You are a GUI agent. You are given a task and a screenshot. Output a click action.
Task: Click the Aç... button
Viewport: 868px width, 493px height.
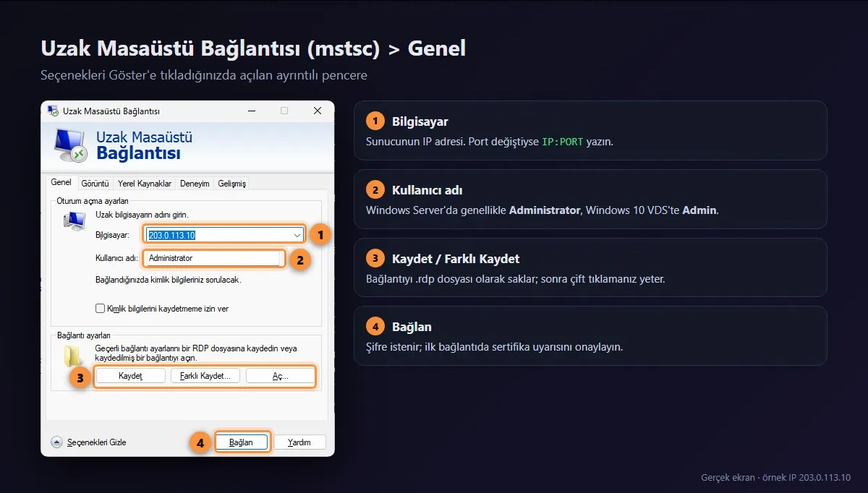(280, 376)
